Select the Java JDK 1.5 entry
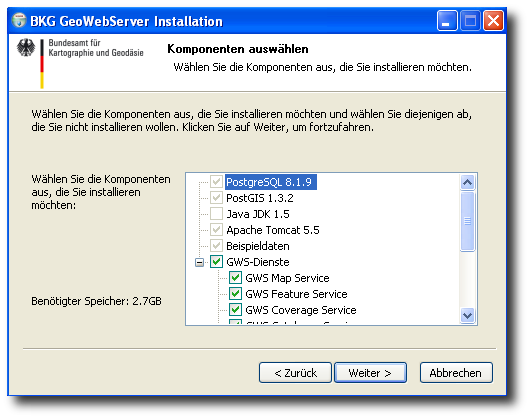The image size is (530, 419). [x=258, y=214]
